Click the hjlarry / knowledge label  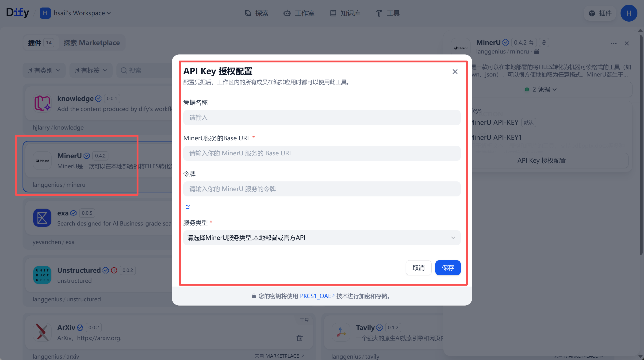click(x=58, y=127)
